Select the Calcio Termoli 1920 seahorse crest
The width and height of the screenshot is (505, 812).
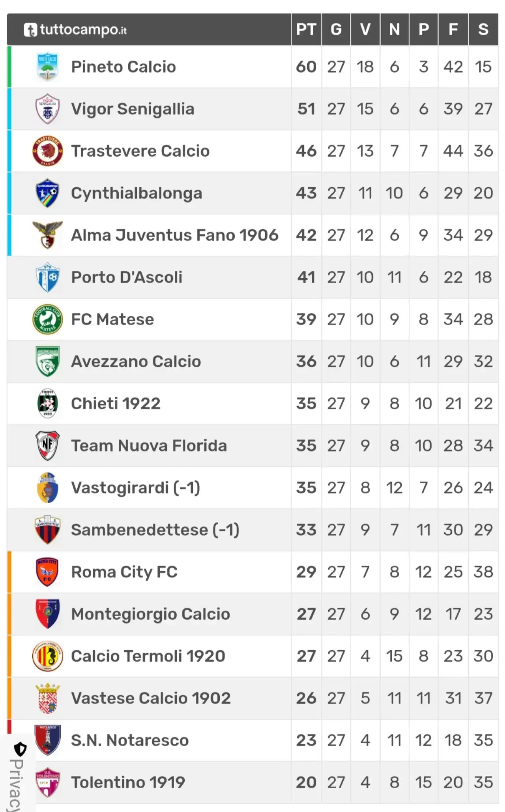47,656
